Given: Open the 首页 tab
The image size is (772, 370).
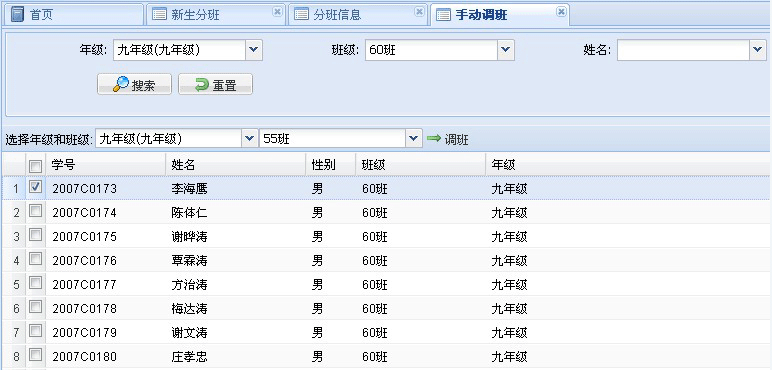Looking at the screenshot, I should pos(73,14).
